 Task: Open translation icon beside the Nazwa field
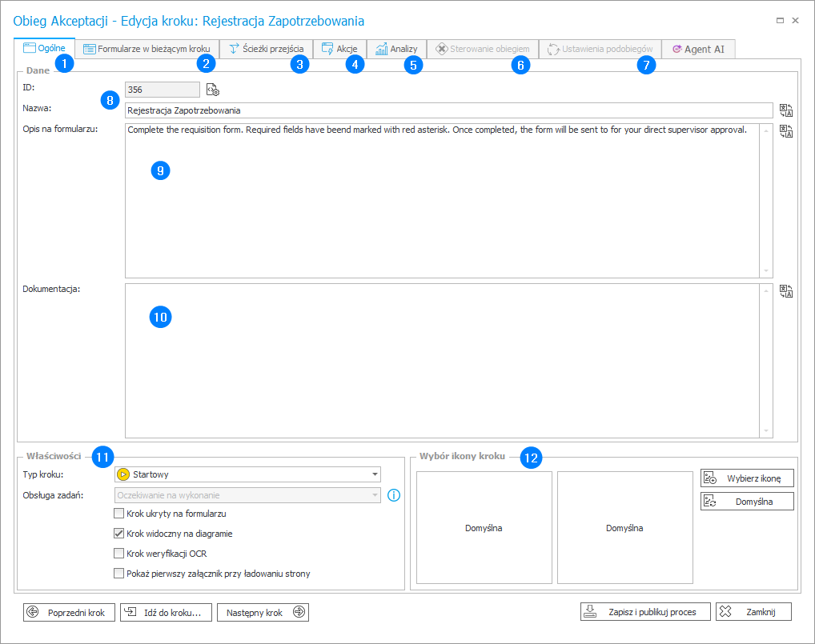[x=785, y=110]
